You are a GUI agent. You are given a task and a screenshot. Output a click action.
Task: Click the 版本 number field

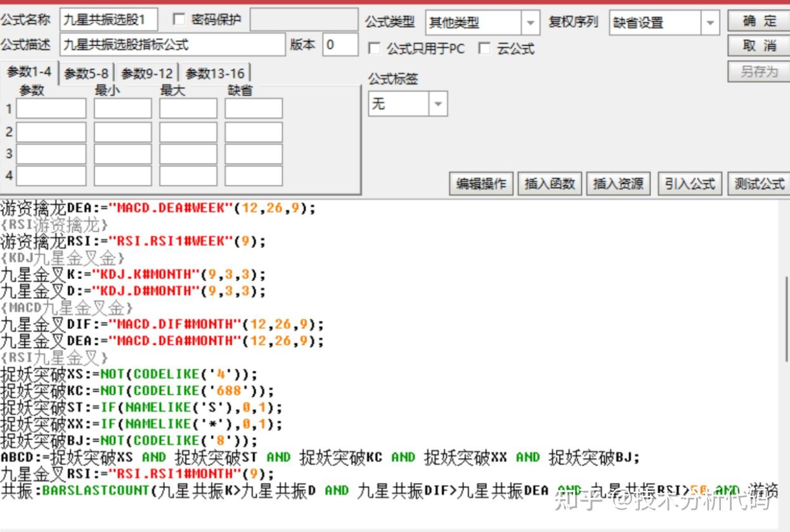click(340, 44)
